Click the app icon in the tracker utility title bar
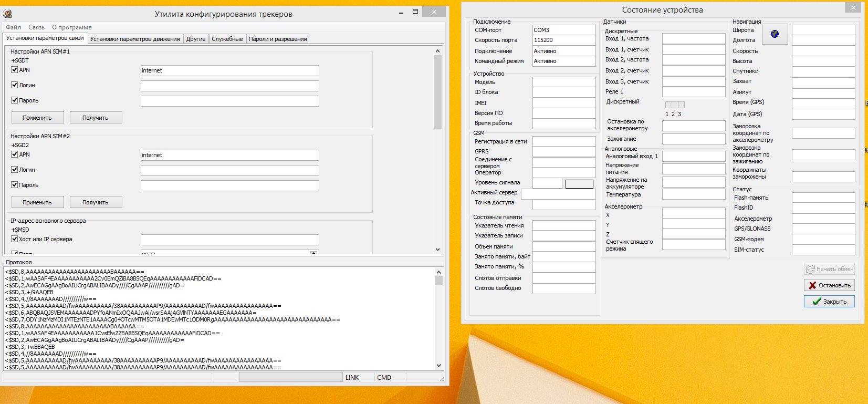Image resolution: width=868 pixels, height=404 pixels. (x=7, y=14)
